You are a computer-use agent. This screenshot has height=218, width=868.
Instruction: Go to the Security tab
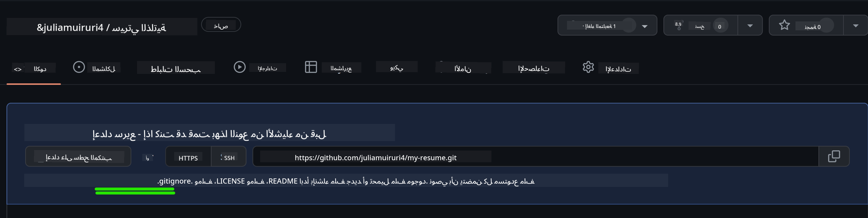click(x=463, y=69)
